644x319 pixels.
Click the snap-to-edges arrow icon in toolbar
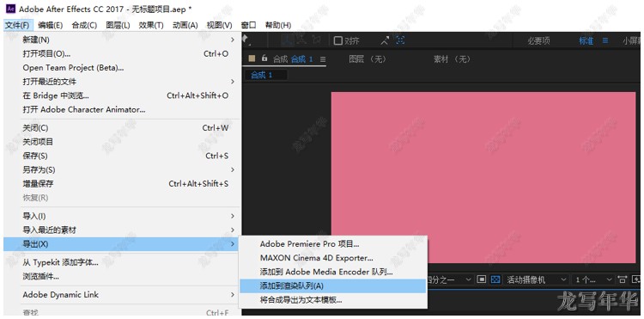point(385,40)
